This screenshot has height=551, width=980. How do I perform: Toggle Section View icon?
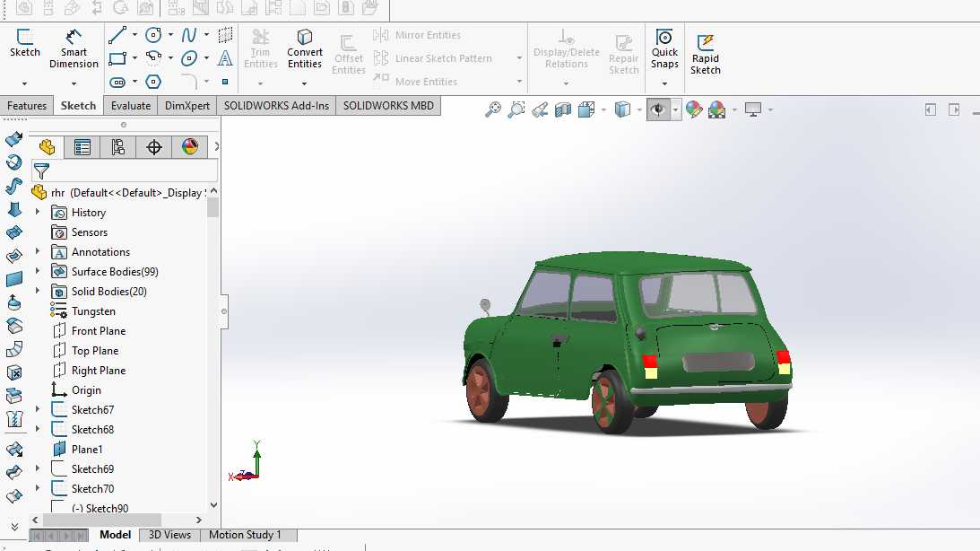click(563, 110)
